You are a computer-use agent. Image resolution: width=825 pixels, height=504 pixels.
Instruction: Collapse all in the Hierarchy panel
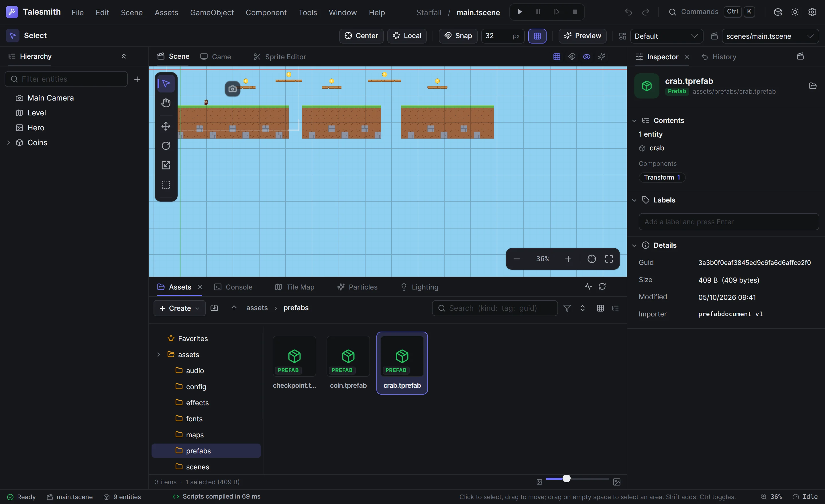click(x=123, y=56)
